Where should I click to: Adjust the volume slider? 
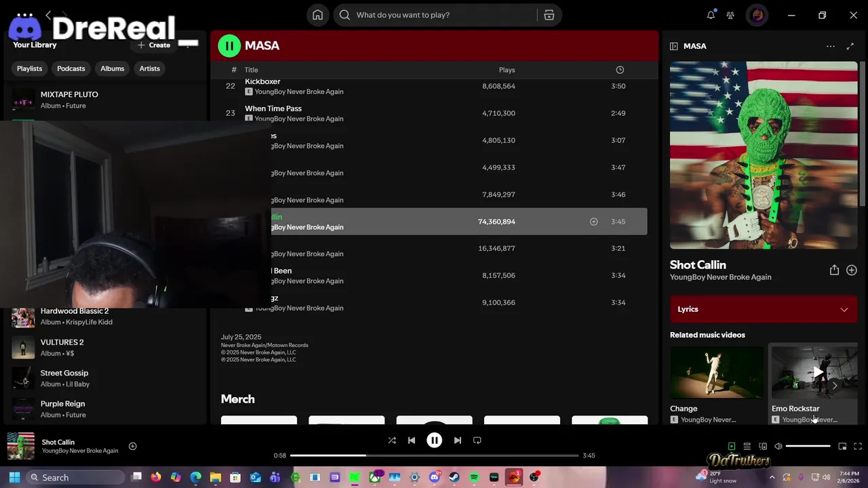(808, 446)
